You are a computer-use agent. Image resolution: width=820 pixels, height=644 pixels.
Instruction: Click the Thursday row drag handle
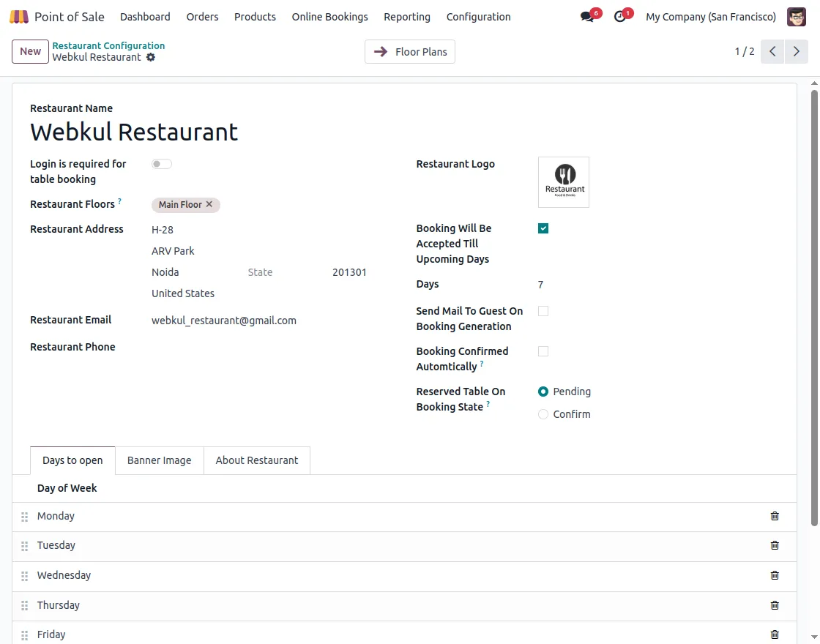pyautogui.click(x=24, y=606)
